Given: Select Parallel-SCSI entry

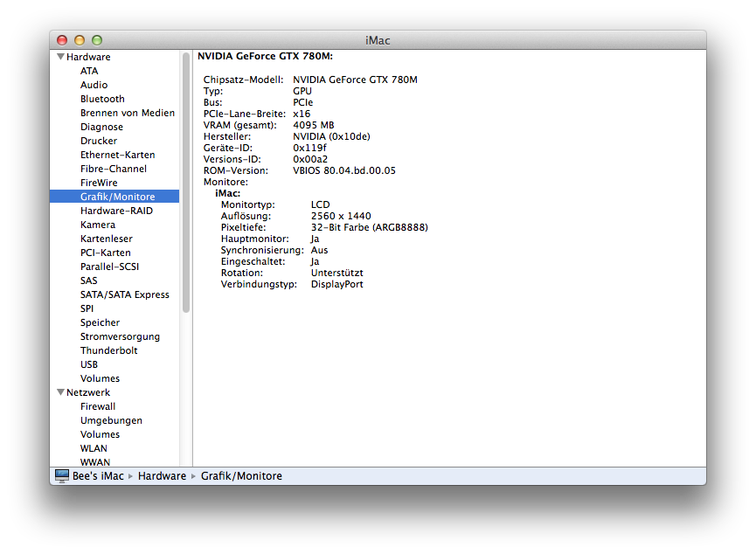Looking at the screenshot, I should point(110,267).
